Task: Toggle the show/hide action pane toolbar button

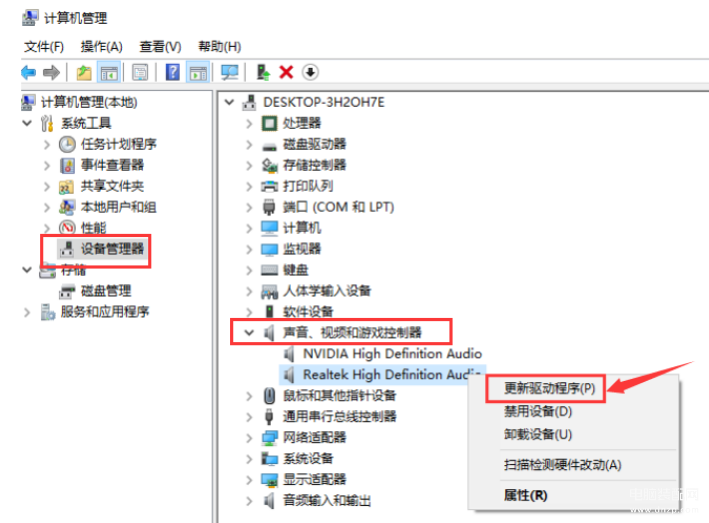Action: [x=198, y=72]
